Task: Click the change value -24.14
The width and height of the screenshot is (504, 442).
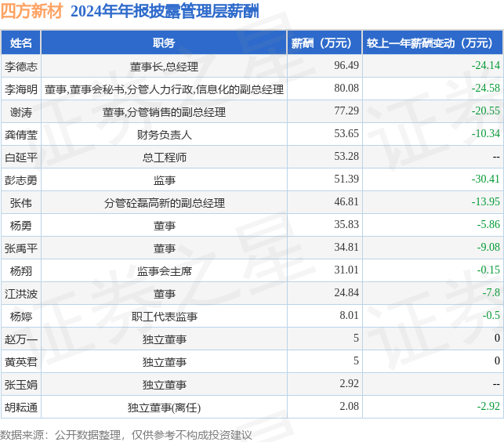Action: 486,65
